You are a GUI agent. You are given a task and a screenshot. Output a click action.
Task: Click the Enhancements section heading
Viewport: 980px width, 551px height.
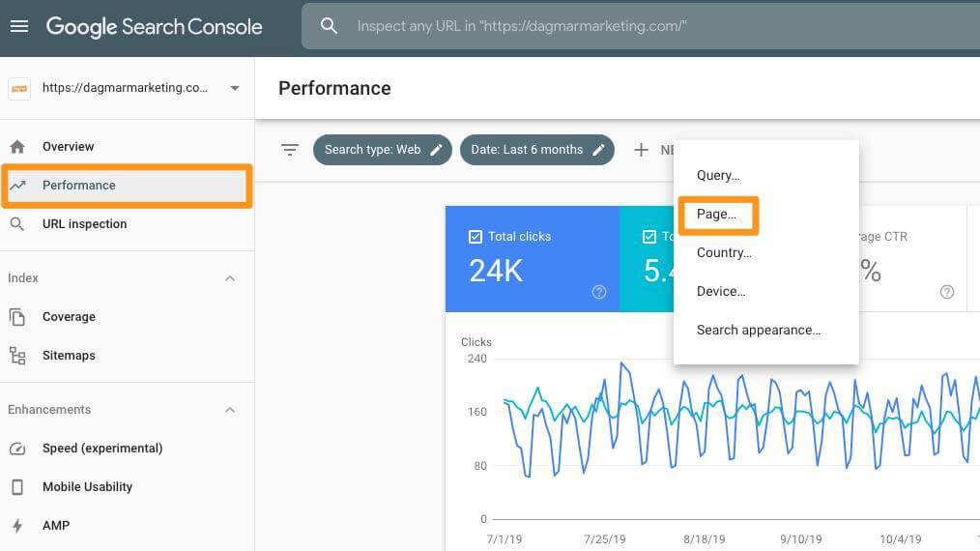pos(49,410)
